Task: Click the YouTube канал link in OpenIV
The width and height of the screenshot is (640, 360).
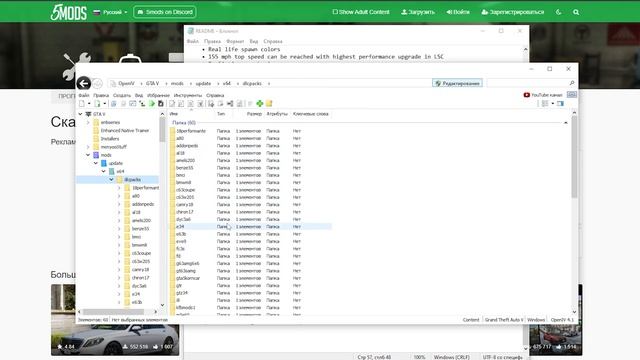Action: coord(547,95)
